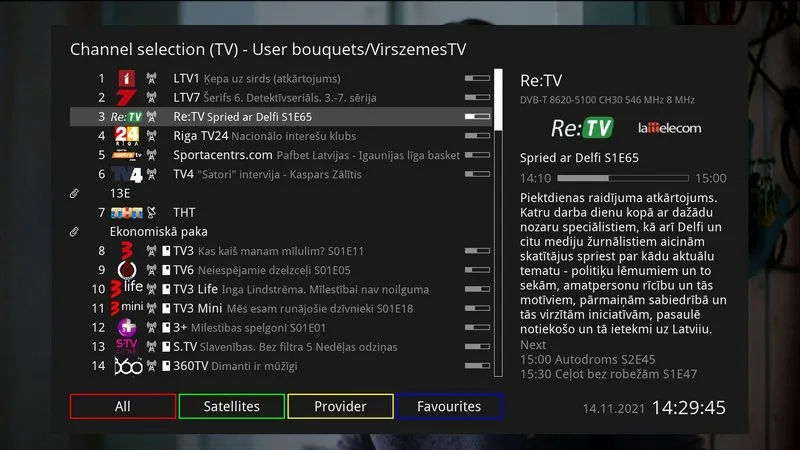Click the antenna icon beside Riga TV24
This screenshot has width=800, height=450.
(x=152, y=136)
